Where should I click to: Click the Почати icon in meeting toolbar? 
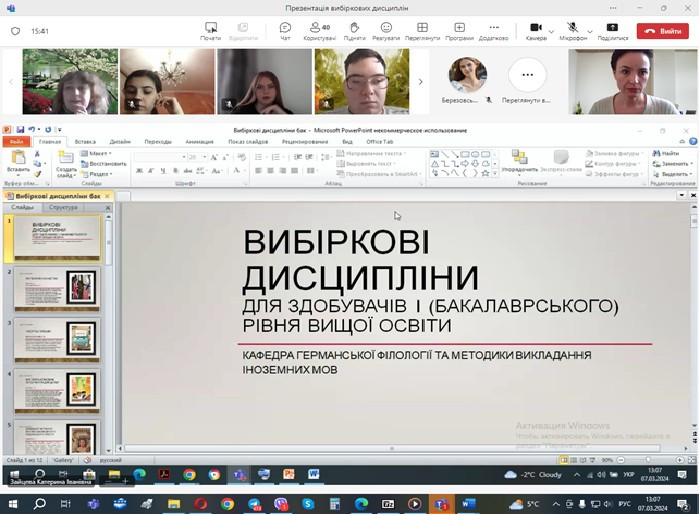click(x=210, y=30)
